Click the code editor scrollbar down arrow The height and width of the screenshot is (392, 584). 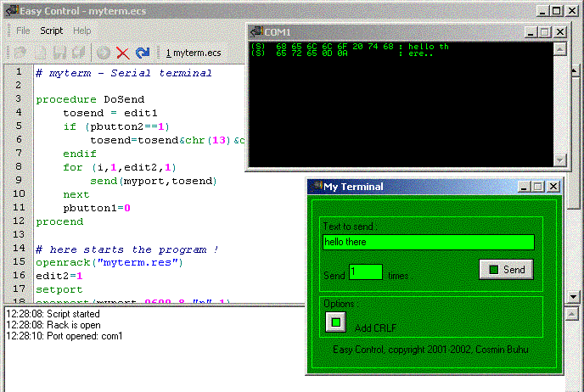[574, 296]
